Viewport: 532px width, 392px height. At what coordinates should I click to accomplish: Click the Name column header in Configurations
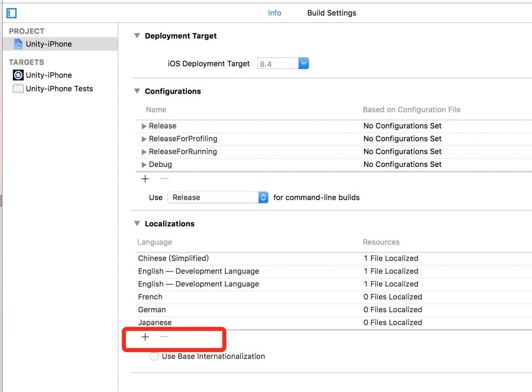[156, 110]
